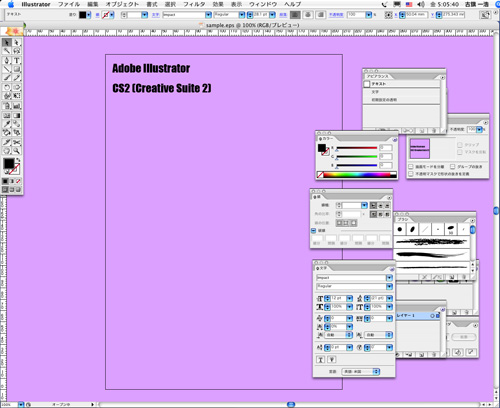Toggle Layer 1 target circle in Layers panel

tap(432, 316)
